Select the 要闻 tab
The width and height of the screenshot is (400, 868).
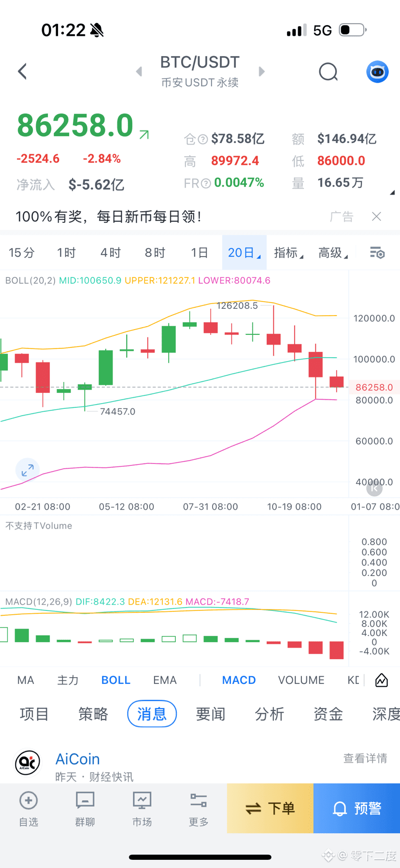point(211,714)
